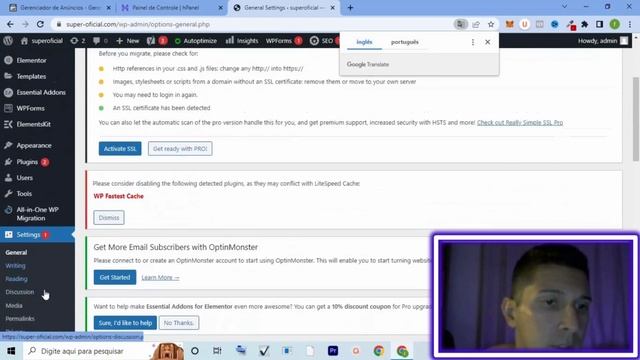Image resolution: width=640 pixels, height=360 pixels.
Task: Open Chrome three-dot menu
Action: pos(630,24)
